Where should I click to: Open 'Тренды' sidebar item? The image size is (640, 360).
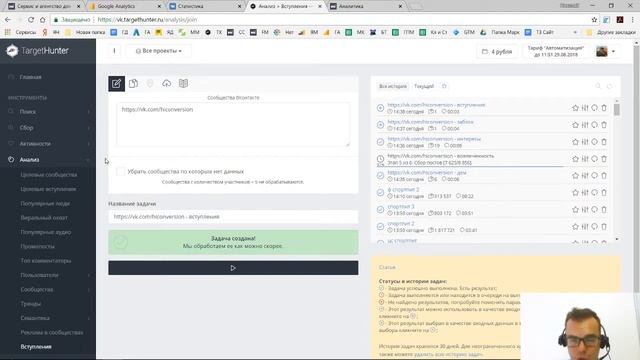point(31,304)
